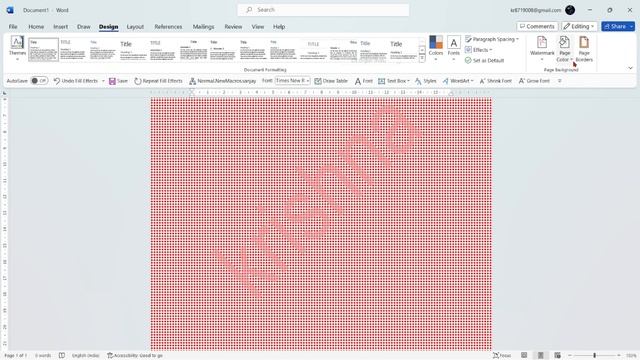Open the Comments pane

537,26
